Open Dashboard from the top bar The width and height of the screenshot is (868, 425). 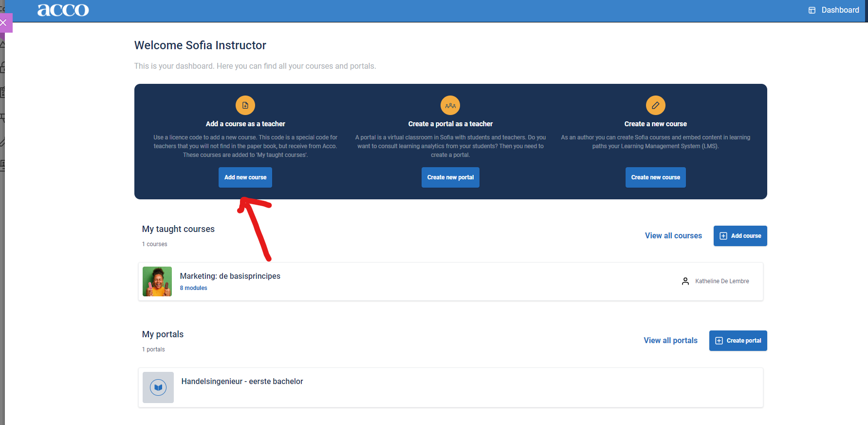click(833, 10)
